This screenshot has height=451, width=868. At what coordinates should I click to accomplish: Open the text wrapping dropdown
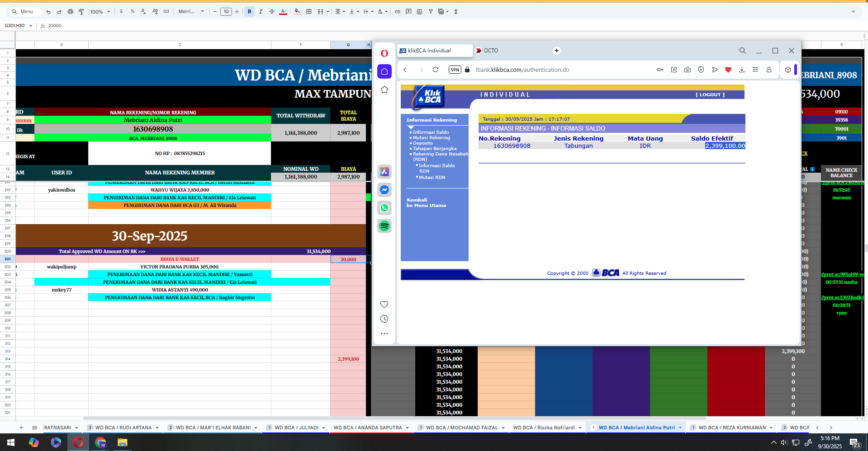tap(368, 12)
